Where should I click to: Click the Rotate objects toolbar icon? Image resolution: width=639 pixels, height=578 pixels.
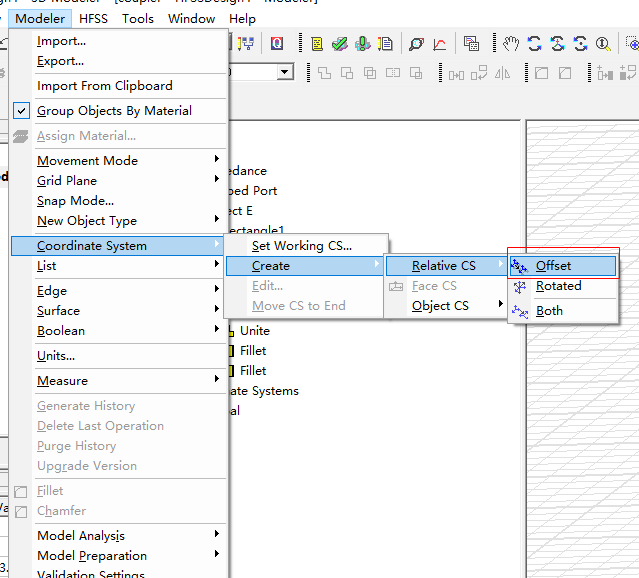479,73
